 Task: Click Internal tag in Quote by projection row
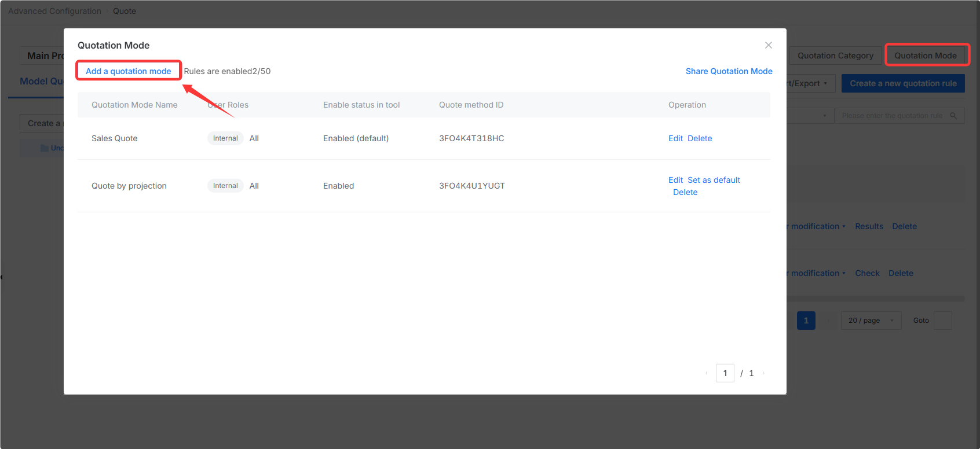pos(225,186)
